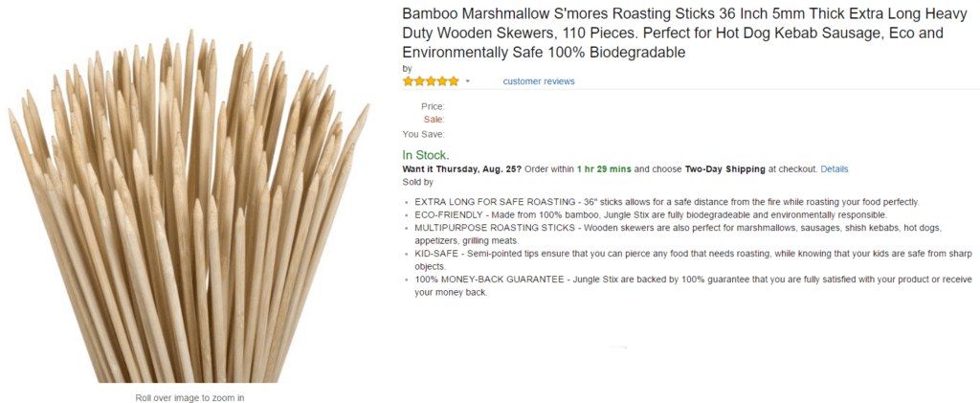The width and height of the screenshot is (980, 403).
Task: Click the green "In Stock." status text
Action: (x=426, y=155)
